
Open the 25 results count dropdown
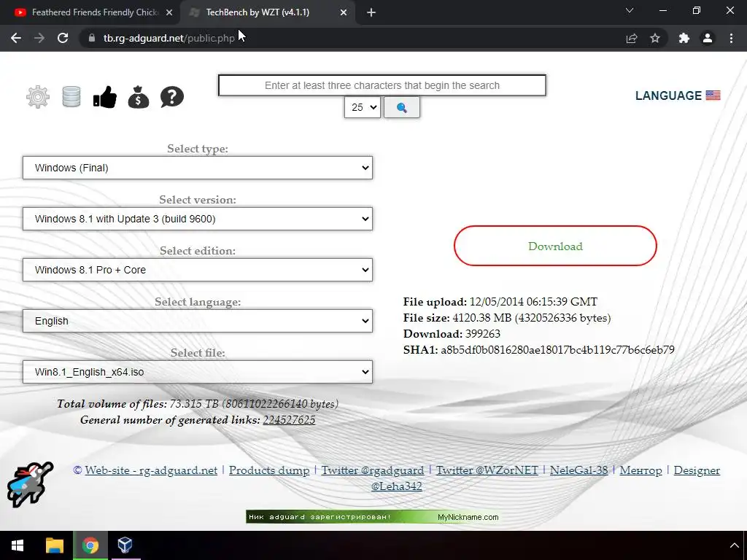click(363, 108)
